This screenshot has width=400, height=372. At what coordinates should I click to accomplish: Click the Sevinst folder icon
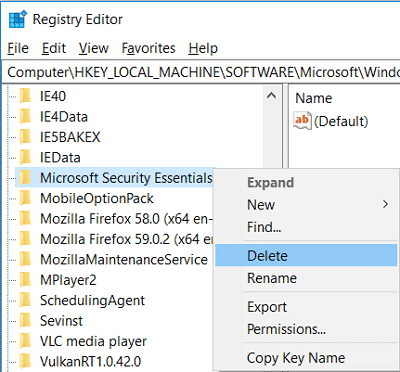click(x=25, y=321)
